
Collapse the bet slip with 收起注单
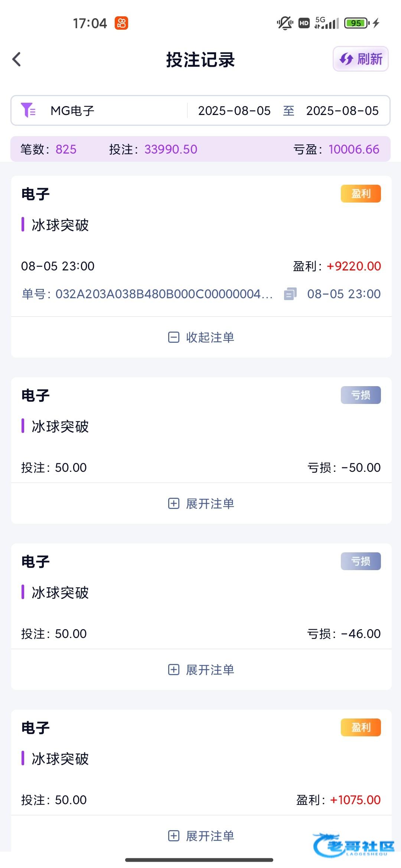pyautogui.click(x=210, y=337)
